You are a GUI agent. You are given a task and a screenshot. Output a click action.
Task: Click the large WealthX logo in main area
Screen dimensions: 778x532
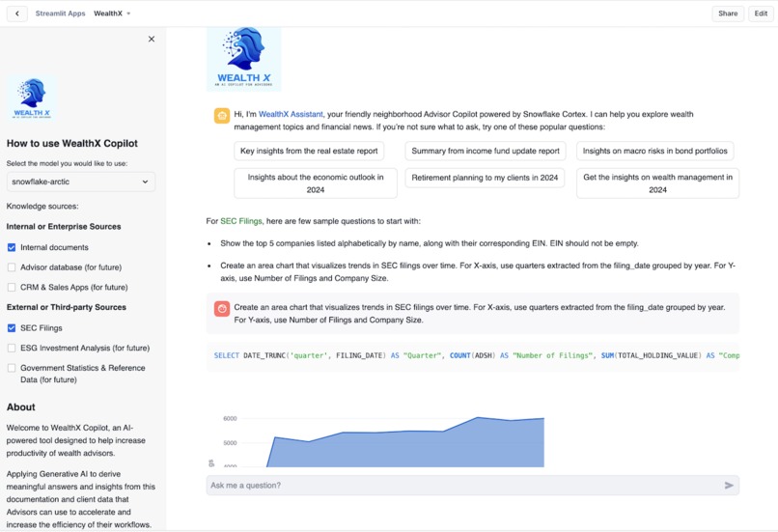pos(243,59)
